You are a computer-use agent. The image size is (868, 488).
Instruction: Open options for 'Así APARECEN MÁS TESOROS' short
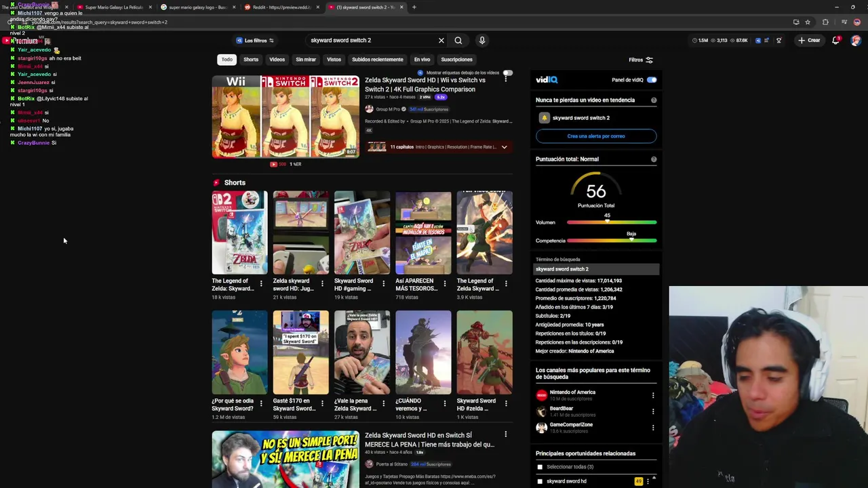tap(445, 283)
